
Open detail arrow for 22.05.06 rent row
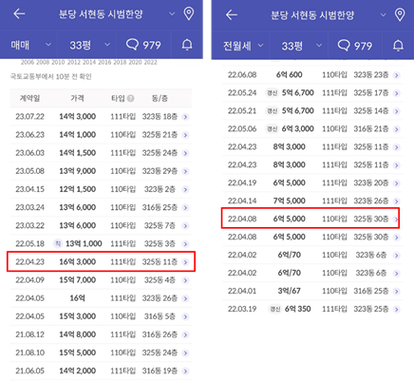[396, 129]
